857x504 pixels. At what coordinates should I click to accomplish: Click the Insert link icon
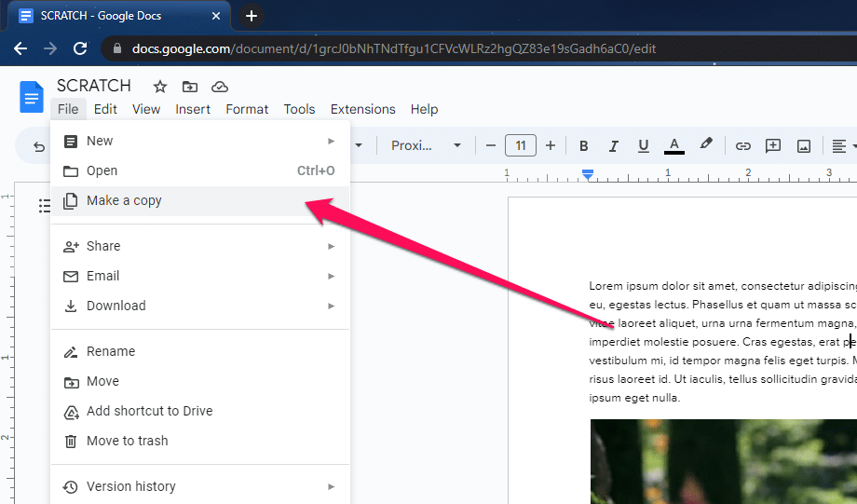[x=742, y=146]
